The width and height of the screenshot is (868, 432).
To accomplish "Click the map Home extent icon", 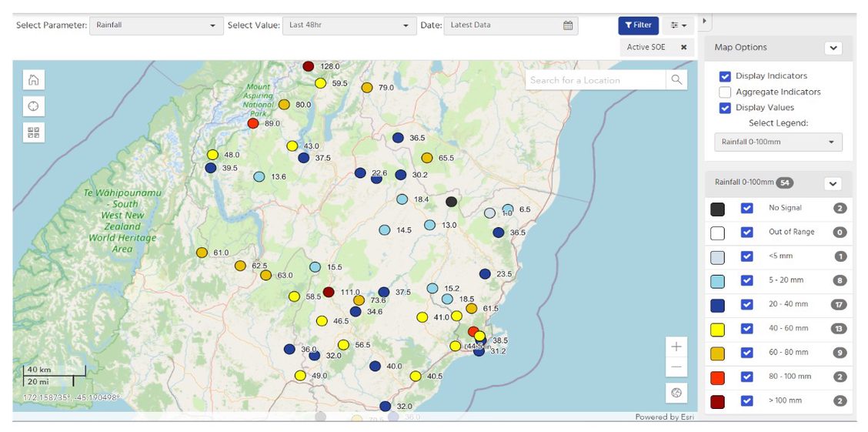I will (33, 80).
